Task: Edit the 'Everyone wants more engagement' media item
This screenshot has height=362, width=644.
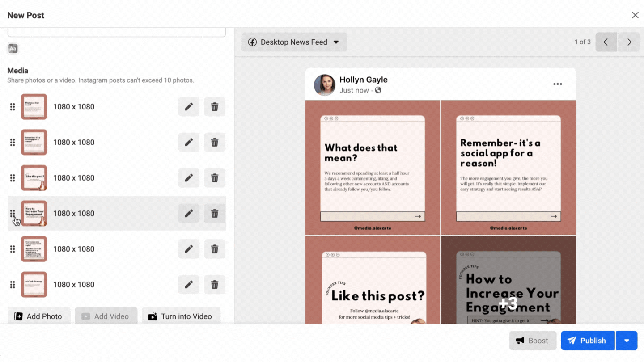Action: 189,249
